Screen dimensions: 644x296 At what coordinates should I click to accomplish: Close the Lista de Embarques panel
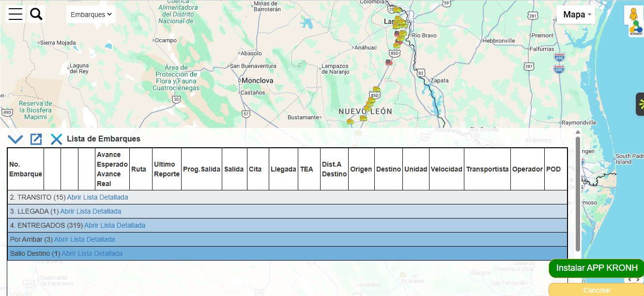click(x=57, y=140)
